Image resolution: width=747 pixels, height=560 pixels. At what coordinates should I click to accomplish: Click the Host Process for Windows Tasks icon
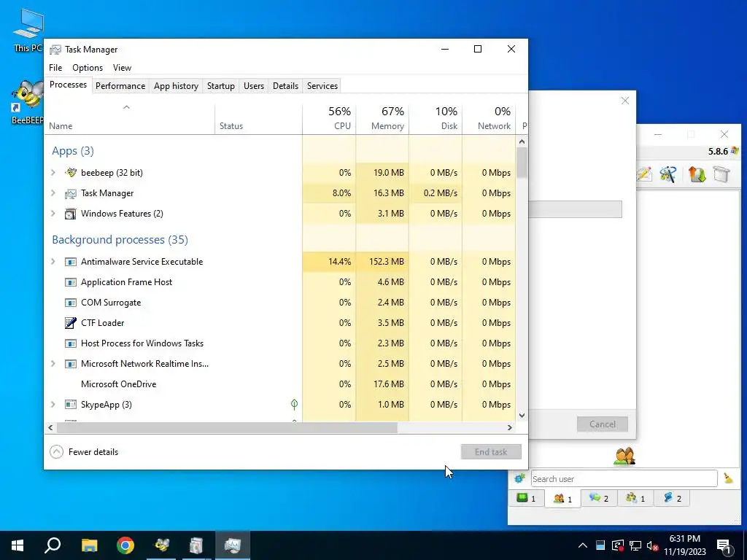pos(71,343)
